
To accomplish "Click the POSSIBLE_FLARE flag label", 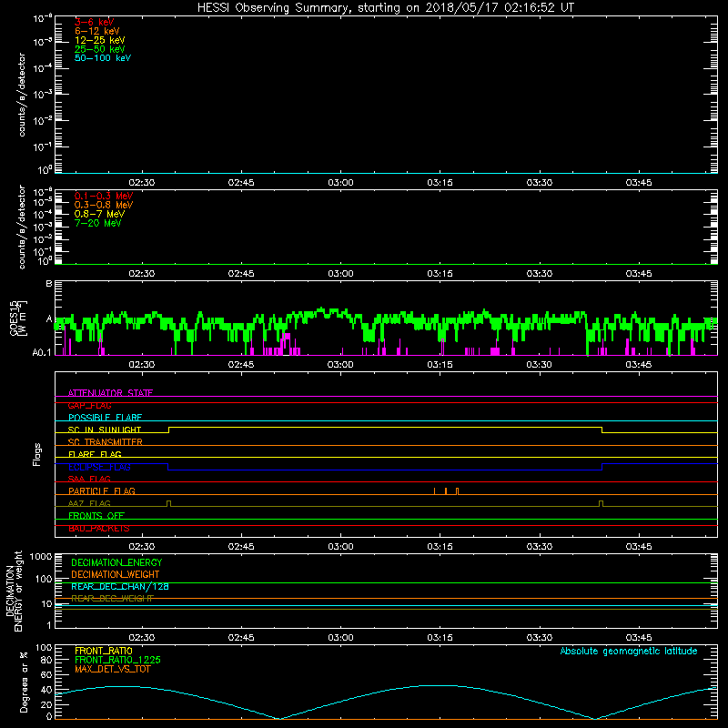I will coord(105,418).
